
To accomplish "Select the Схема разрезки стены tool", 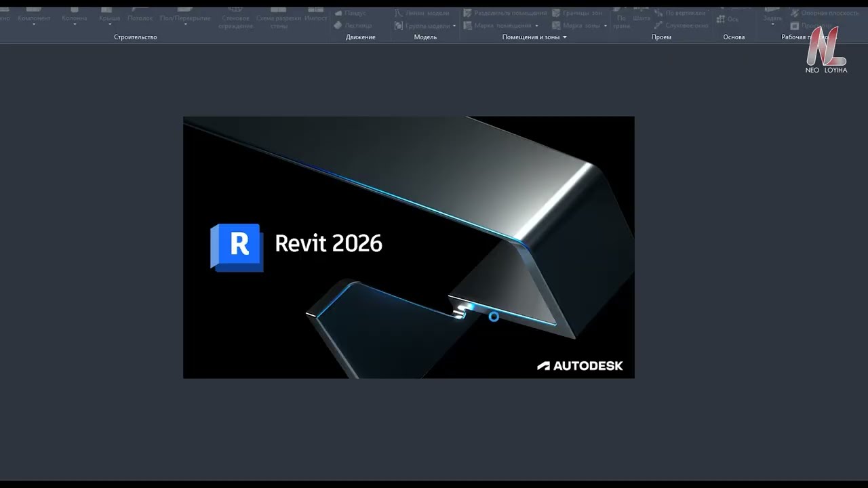I will [279, 18].
